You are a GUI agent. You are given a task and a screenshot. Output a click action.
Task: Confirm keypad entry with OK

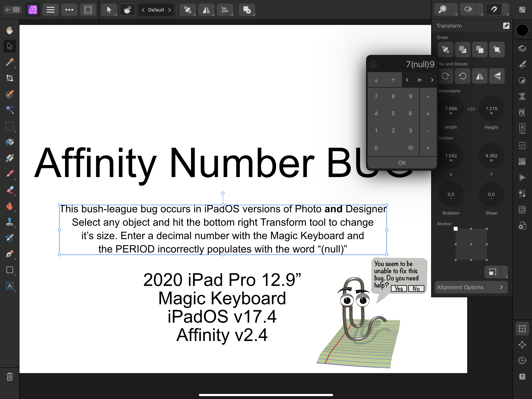[x=402, y=163]
